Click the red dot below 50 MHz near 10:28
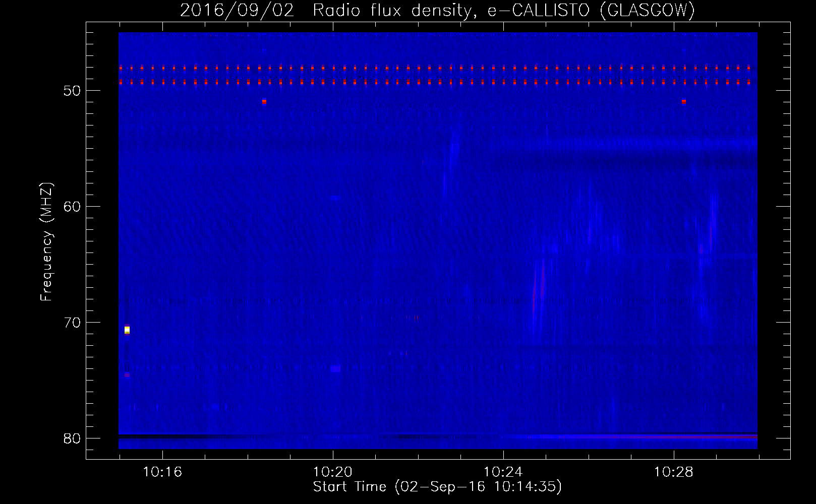Viewport: 816px width, 504px height. [683, 102]
